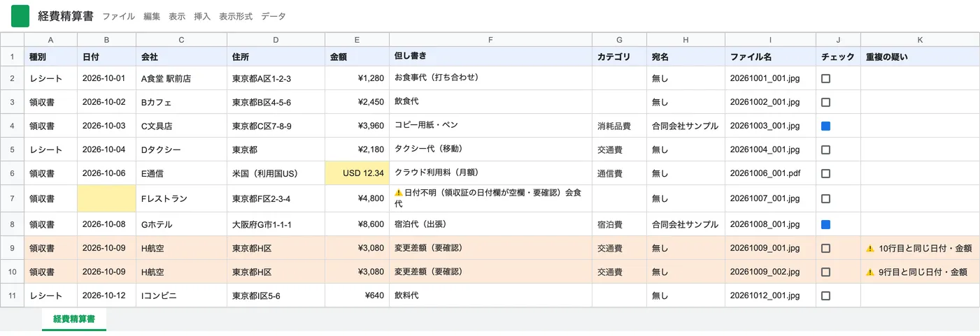
Task: Open the 挿入 menu
Action: coord(202,16)
